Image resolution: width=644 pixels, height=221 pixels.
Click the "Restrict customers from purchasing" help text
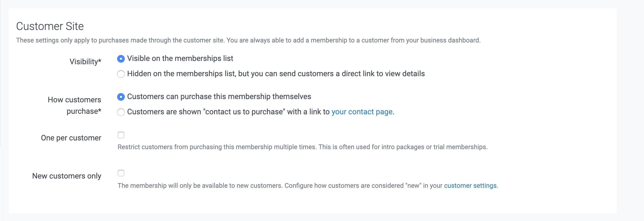pyautogui.click(x=302, y=147)
